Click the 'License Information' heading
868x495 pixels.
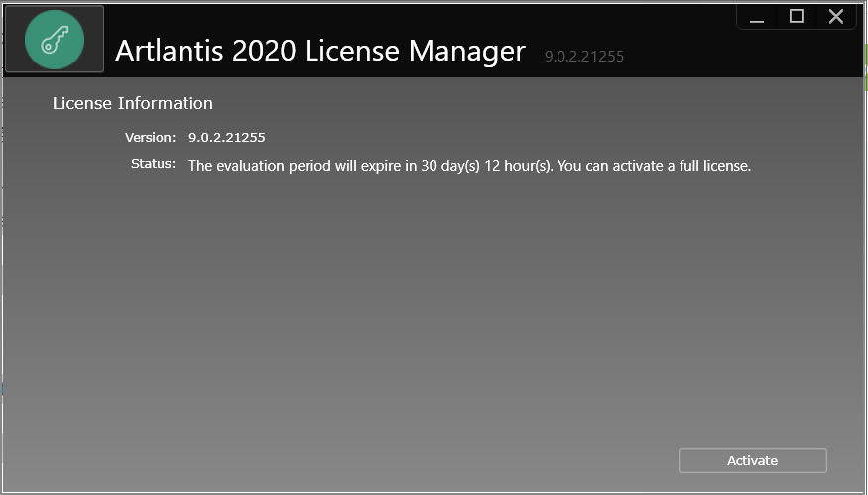(x=133, y=103)
